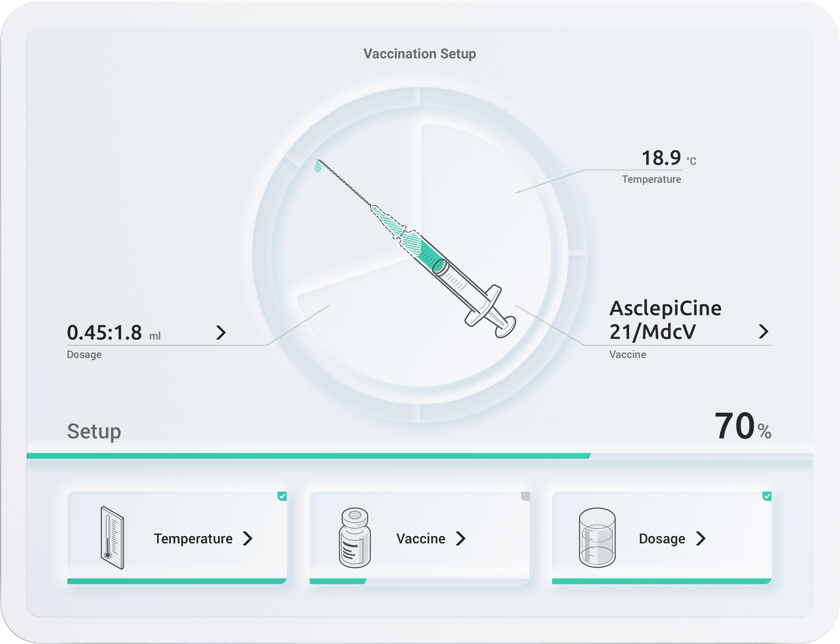Select the 0.45:1.8 ml dosage value
The height and width of the screenshot is (644, 840).
click(x=114, y=333)
